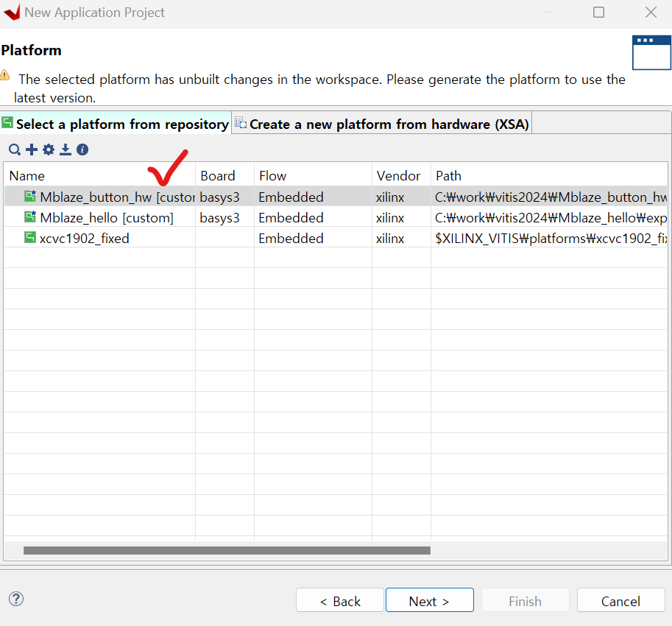This screenshot has width=672, height=626.
Task: Sort by the Name column header
Action: tap(100, 176)
